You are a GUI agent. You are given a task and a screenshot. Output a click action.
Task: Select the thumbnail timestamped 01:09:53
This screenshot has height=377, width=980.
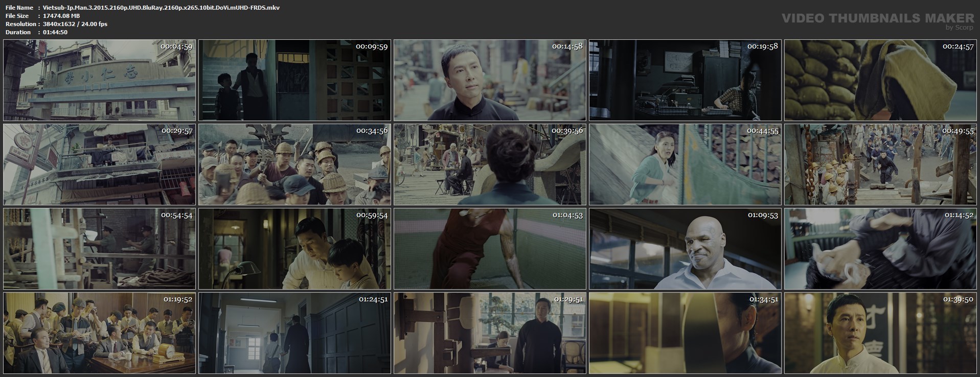[685, 249]
